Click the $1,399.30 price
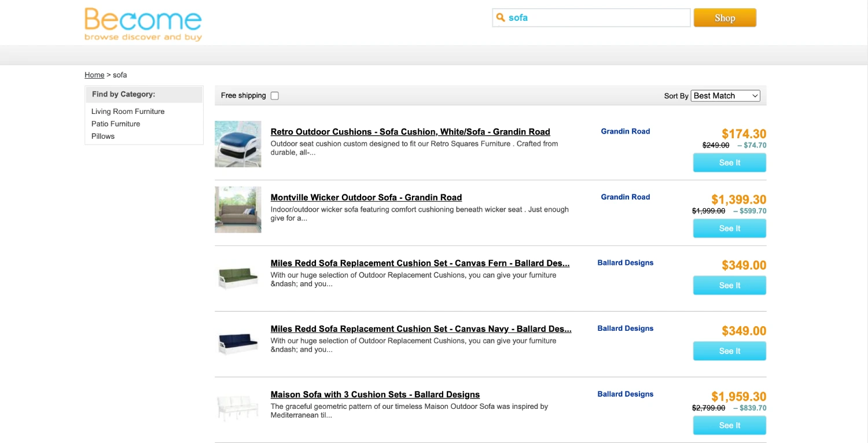Viewport: 868px width, 443px height. [739, 200]
